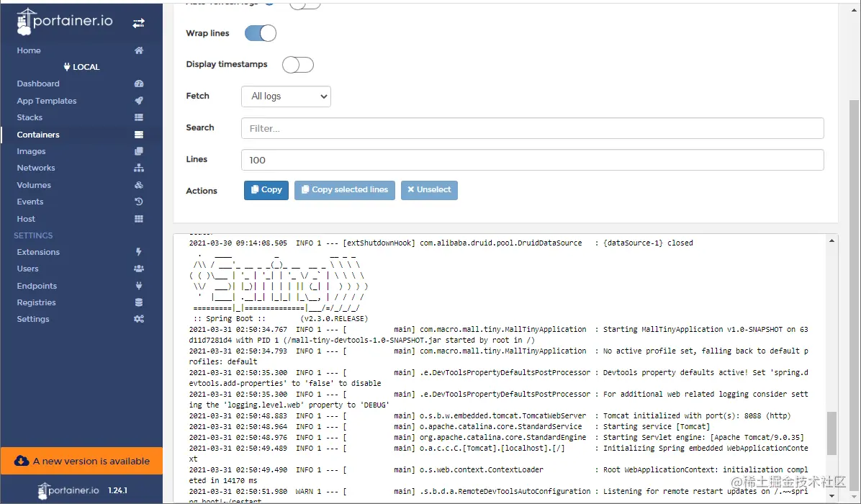Enable the Display timestamps toggle

[297, 65]
